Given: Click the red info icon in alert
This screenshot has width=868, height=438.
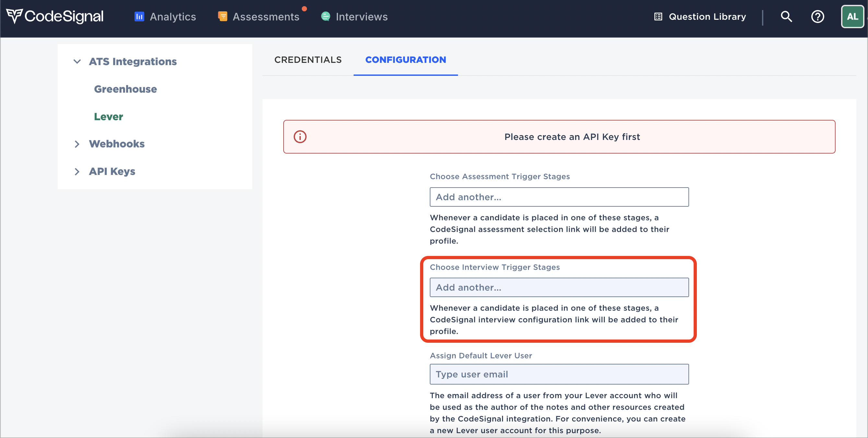Looking at the screenshot, I should 300,137.
